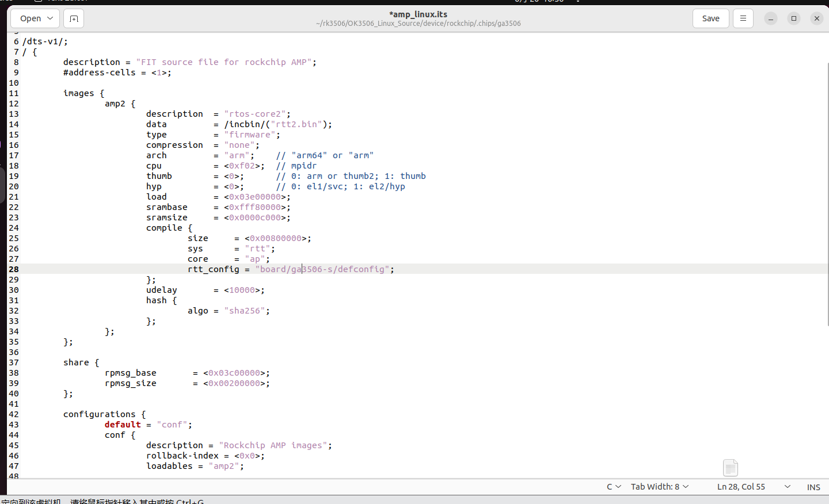
Task: Place cursor on the rpmsg_base line
Action: 130,373
